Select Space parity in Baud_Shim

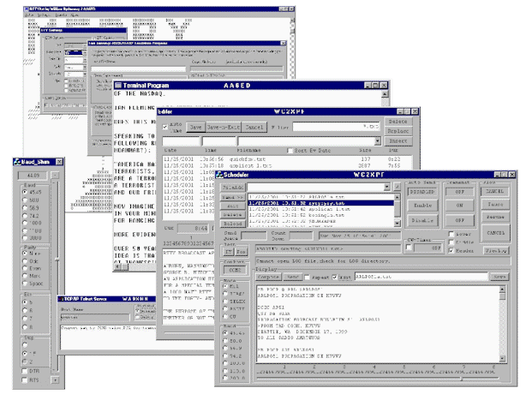25,283
